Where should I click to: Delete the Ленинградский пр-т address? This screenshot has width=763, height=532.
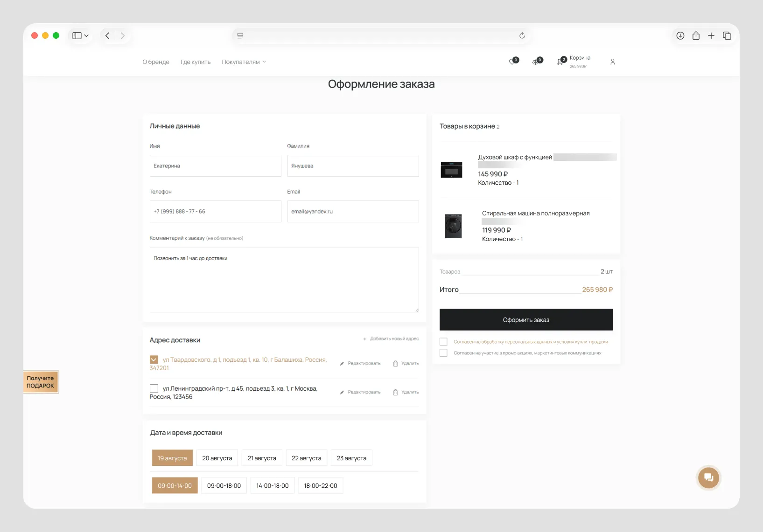pyautogui.click(x=406, y=392)
